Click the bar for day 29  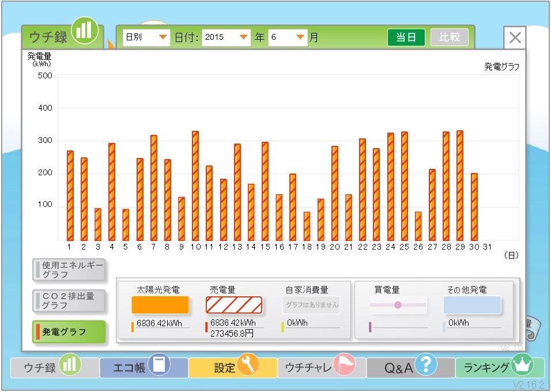(460, 186)
